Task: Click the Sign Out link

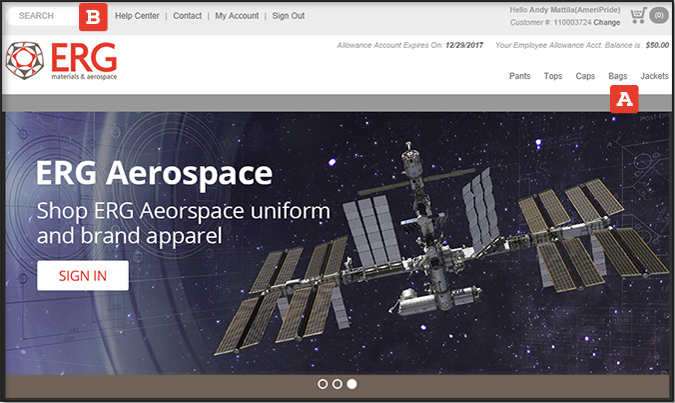Action: 289,16
